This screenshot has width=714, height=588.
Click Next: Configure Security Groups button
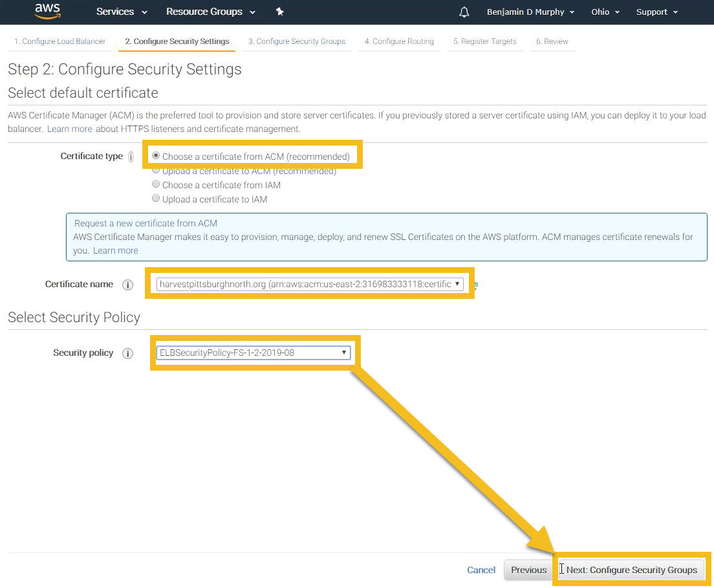tap(631, 570)
